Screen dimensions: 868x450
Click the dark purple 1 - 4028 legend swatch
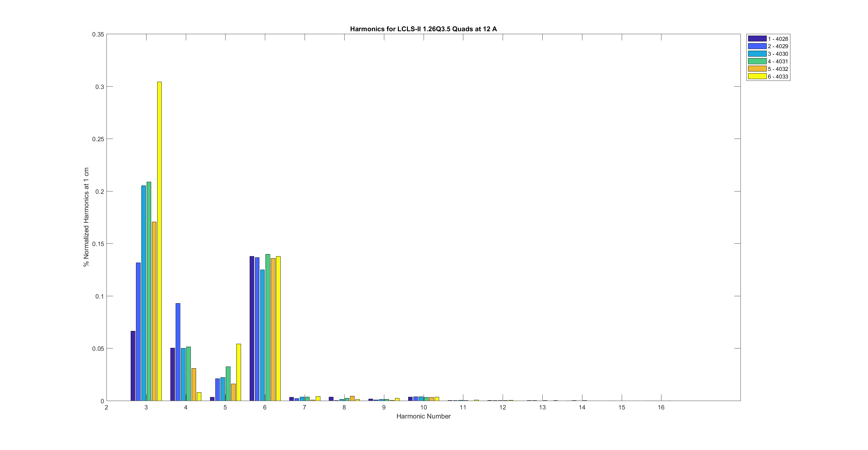point(757,39)
